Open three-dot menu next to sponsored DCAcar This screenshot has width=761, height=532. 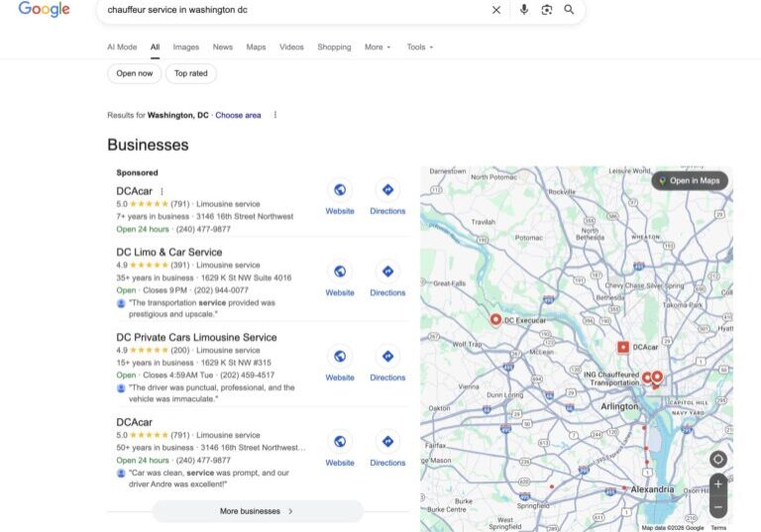163,191
